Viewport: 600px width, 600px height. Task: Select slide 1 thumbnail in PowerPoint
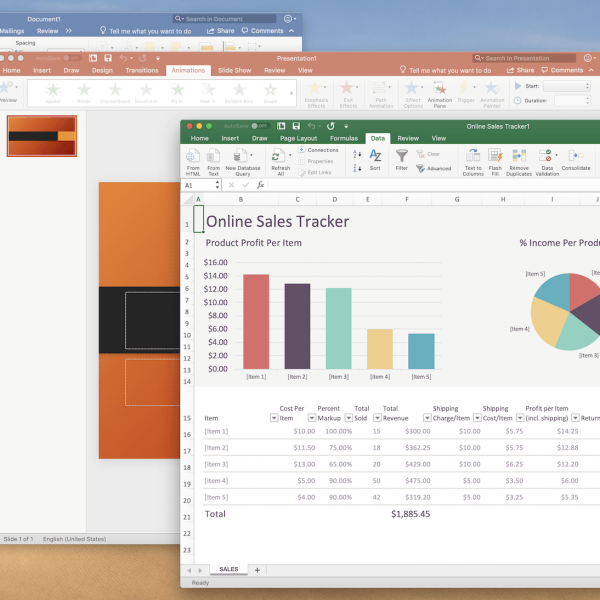coord(42,136)
